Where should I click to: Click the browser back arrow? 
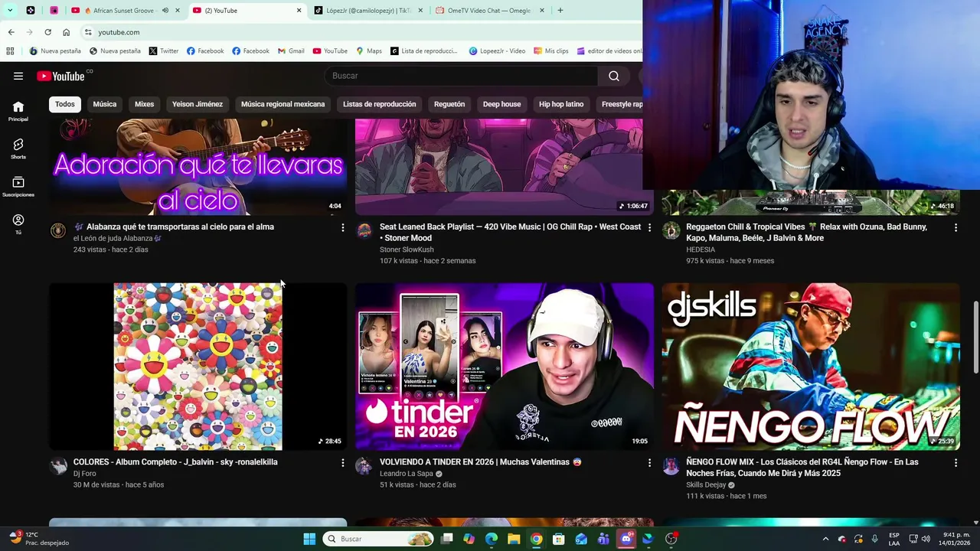[11, 32]
